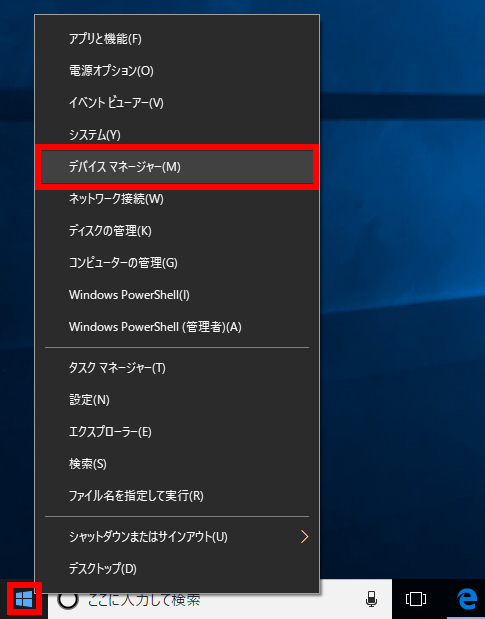Open the Task View icon

416,599
